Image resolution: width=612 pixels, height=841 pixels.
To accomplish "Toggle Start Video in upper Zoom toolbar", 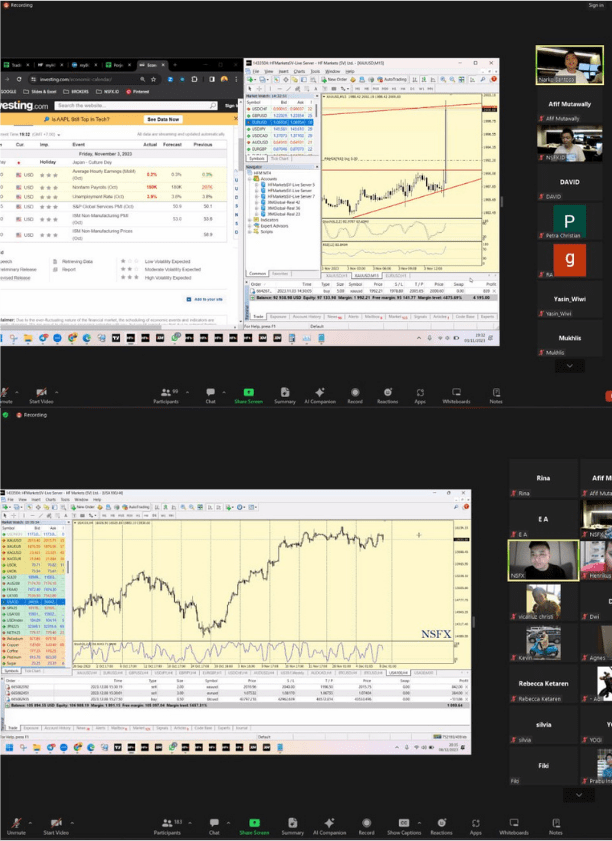I will pos(42,392).
